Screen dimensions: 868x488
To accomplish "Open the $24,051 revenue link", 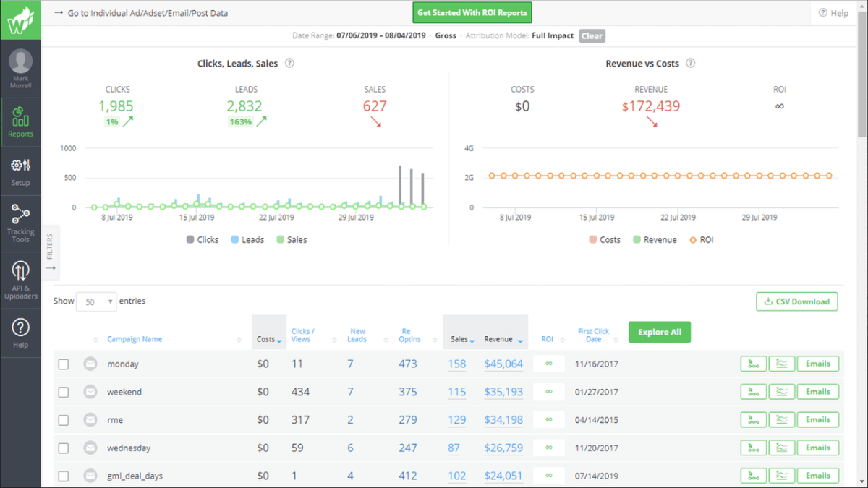I will (503, 476).
